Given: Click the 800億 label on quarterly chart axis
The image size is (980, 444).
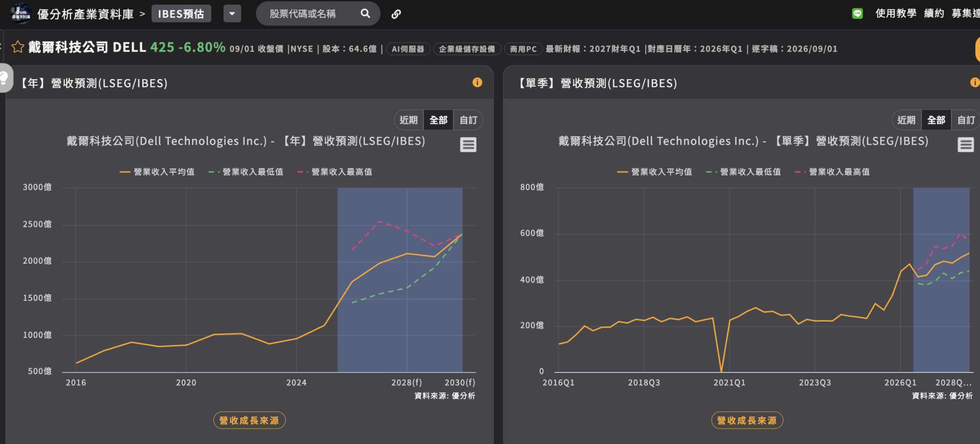Looking at the screenshot, I should (x=532, y=188).
